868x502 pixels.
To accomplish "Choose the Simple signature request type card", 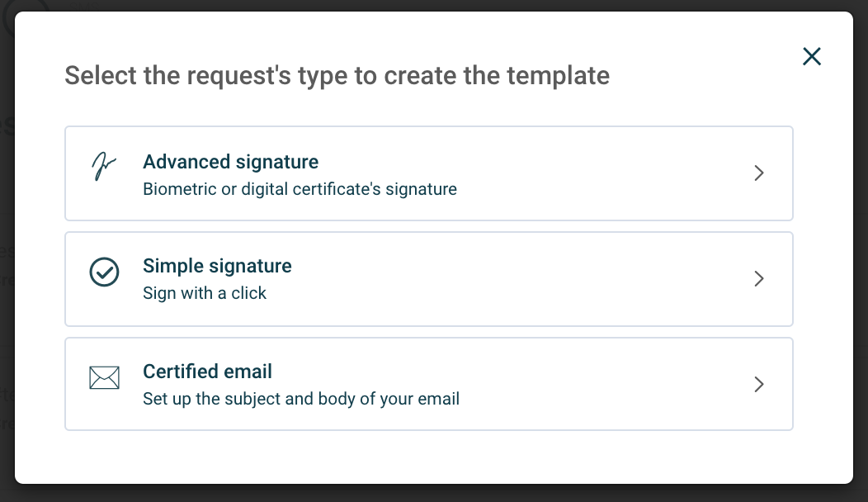I will (x=429, y=279).
